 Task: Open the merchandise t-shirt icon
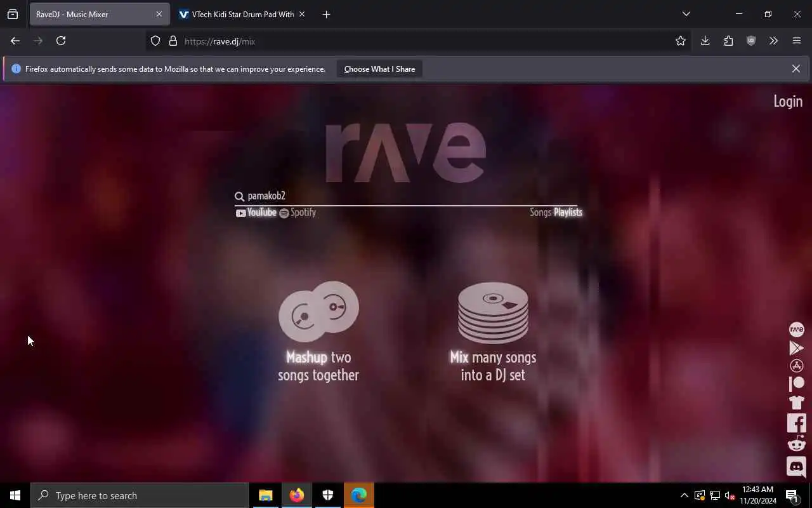pyautogui.click(x=796, y=403)
